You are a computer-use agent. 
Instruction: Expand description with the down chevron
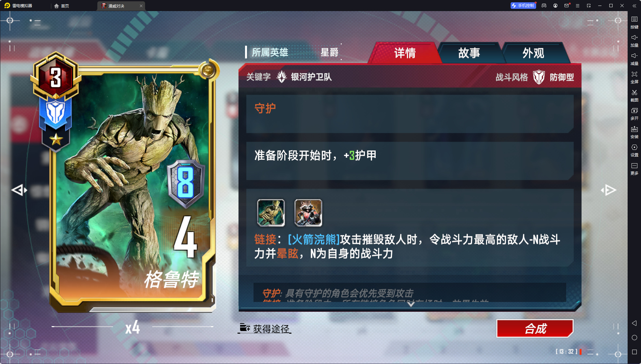click(x=411, y=304)
